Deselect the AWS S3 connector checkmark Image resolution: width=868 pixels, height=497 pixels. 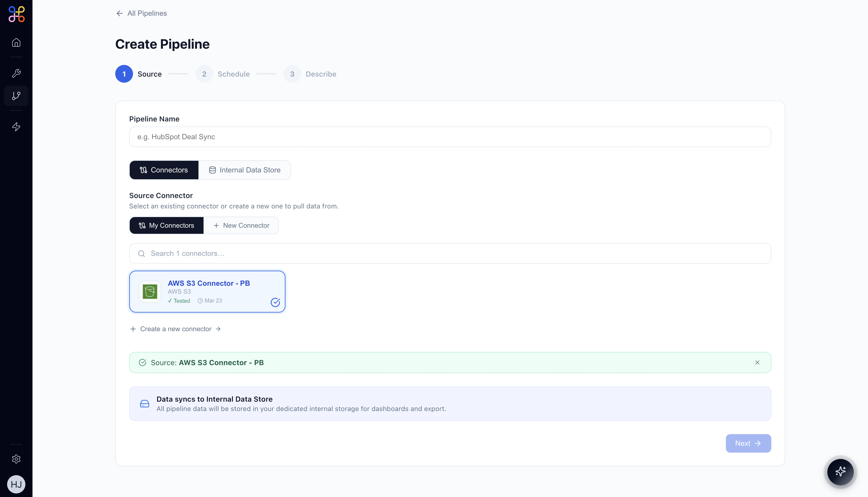[275, 302]
